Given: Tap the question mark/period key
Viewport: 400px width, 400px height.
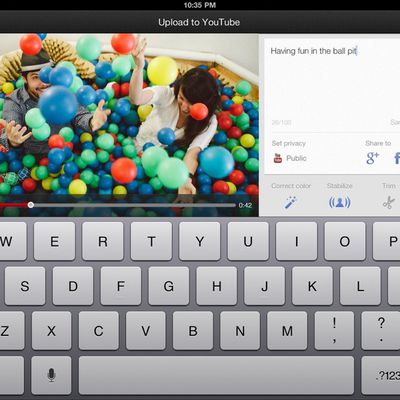Looking at the screenshot, I should click(381, 331).
